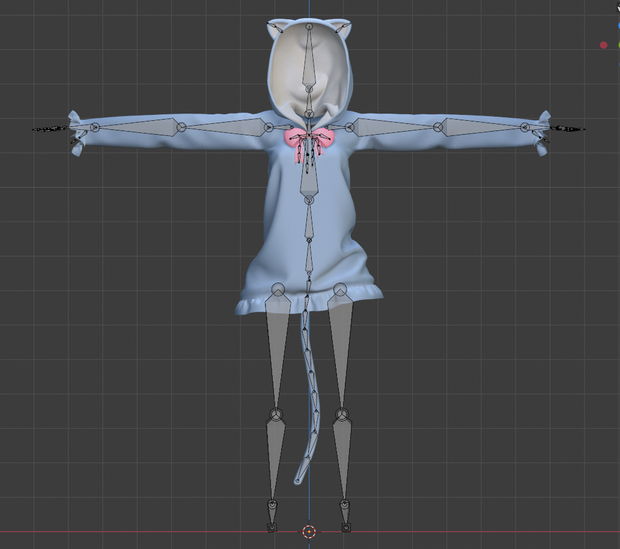Screen dimensions: 620x549
Task: Select the foot bone on the right leg
Action: point(345,515)
